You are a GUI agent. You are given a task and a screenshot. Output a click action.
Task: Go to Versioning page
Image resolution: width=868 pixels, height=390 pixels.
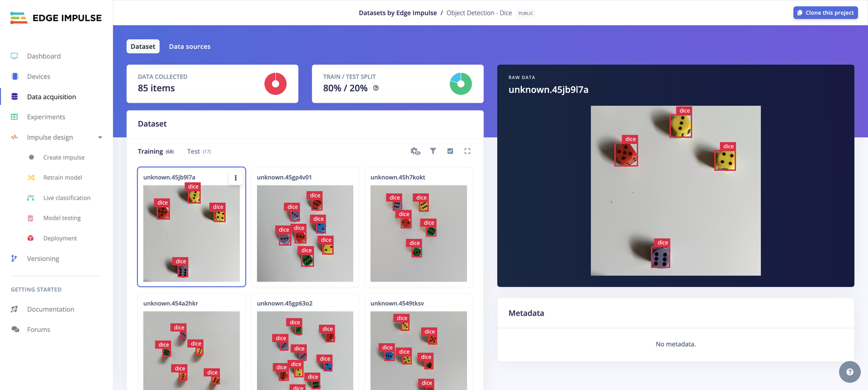[43, 259]
